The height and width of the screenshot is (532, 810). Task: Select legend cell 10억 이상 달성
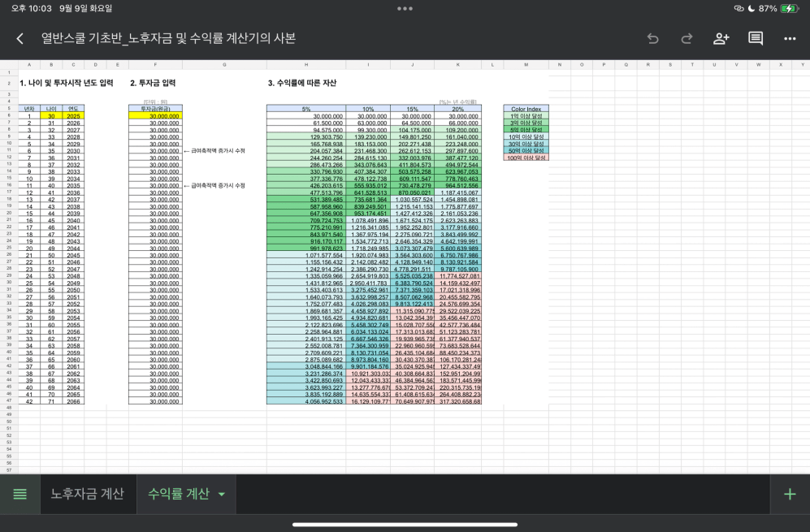[526, 137]
